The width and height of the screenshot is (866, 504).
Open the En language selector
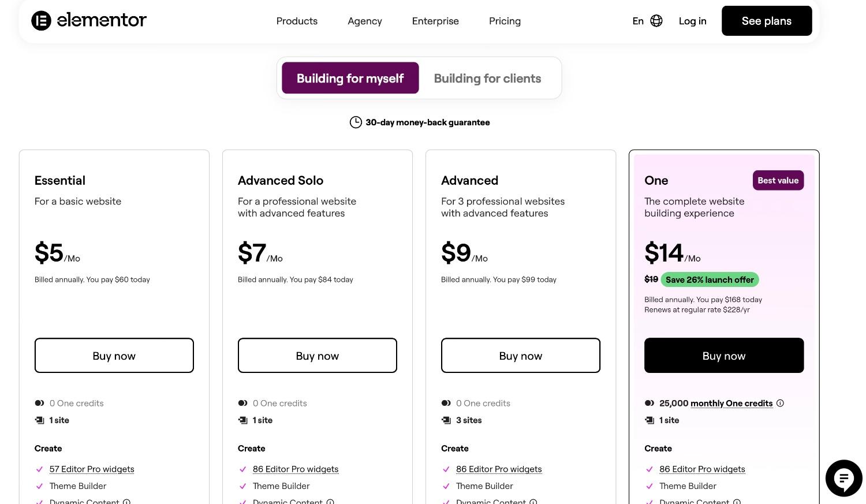click(x=638, y=21)
